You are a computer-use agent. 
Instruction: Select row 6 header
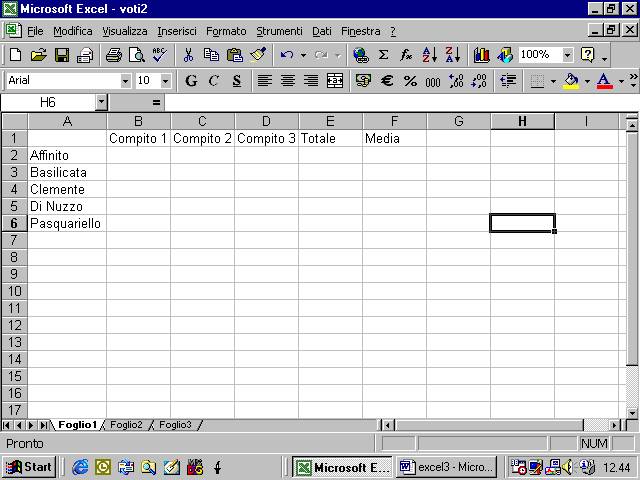point(14,223)
